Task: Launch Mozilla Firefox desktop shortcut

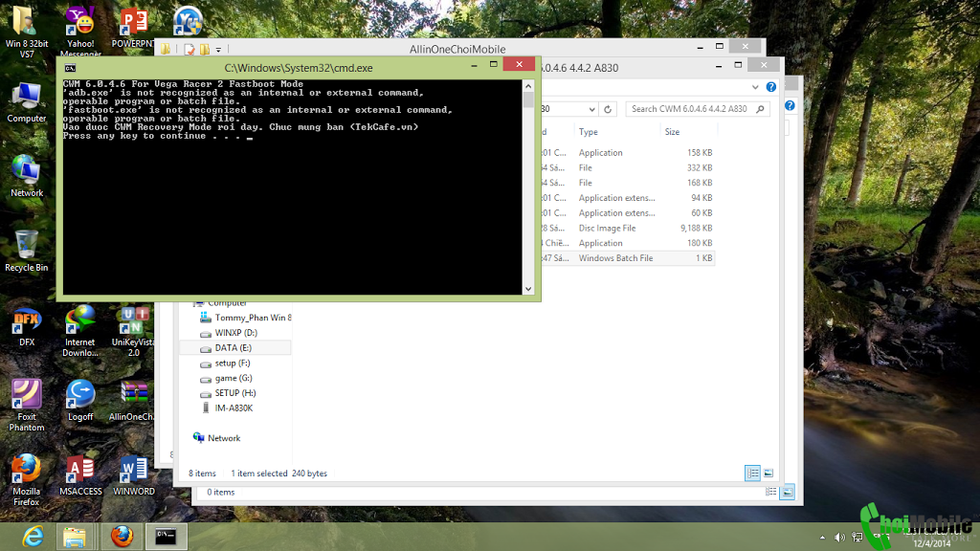Action: (26, 480)
